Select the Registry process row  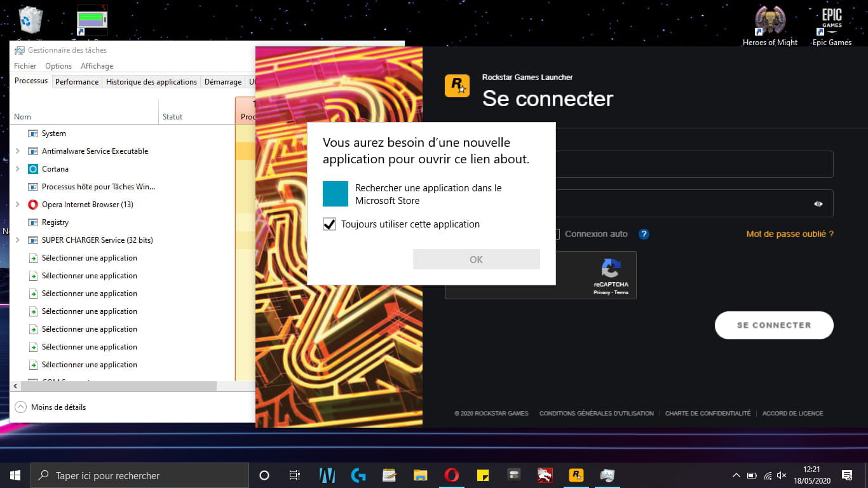[123, 222]
